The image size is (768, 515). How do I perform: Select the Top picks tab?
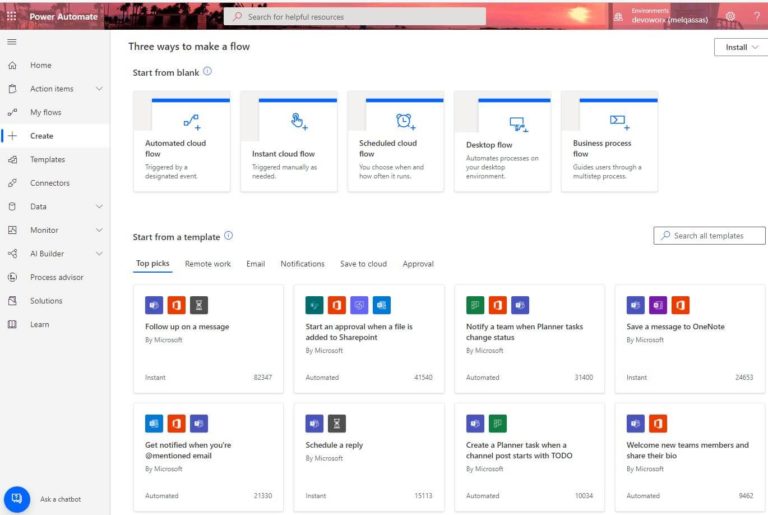pos(152,264)
